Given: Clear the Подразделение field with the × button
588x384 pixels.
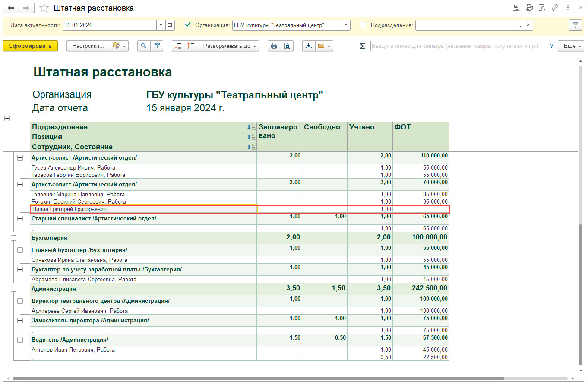Looking at the screenshot, I should (x=528, y=25).
